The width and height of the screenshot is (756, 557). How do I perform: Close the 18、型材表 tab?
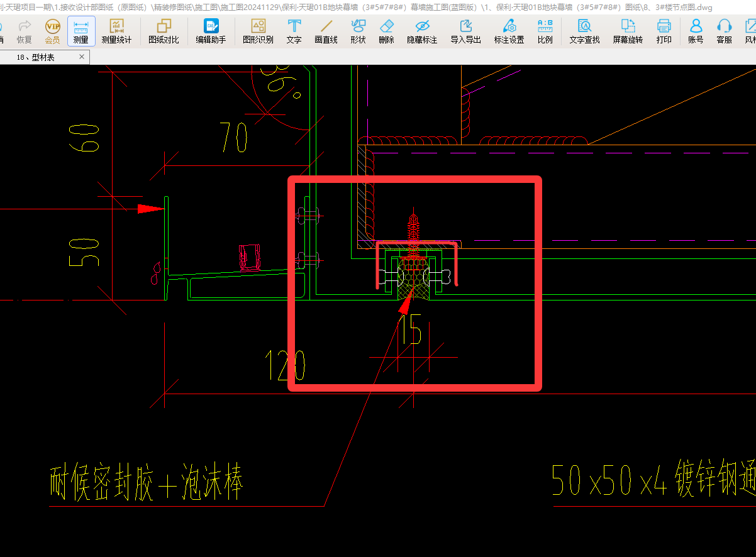81,57
